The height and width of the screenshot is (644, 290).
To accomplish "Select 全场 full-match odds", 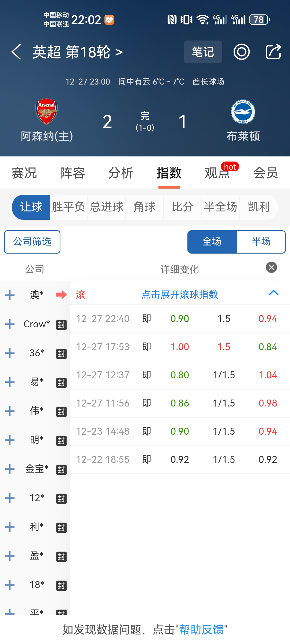I will click(x=212, y=242).
